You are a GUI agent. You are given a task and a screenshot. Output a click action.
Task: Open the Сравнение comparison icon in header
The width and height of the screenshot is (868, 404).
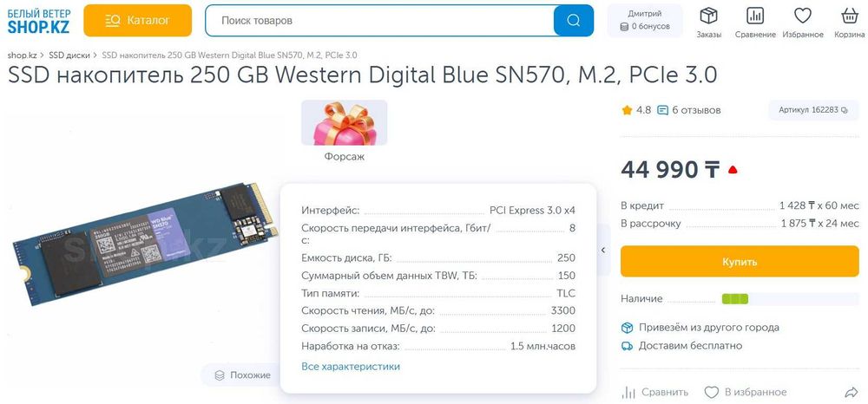coord(754,22)
